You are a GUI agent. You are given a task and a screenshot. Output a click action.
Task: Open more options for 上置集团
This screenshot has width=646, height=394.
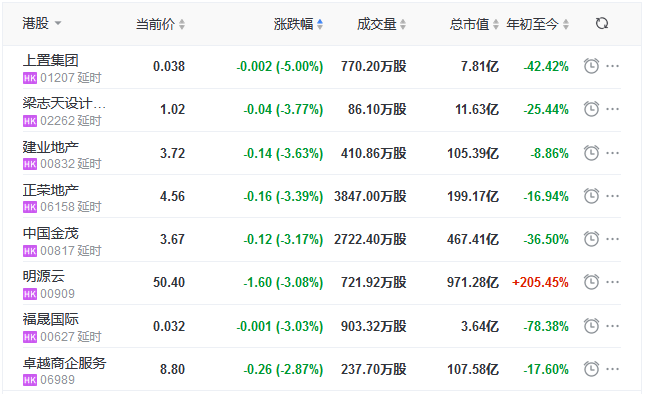613,66
